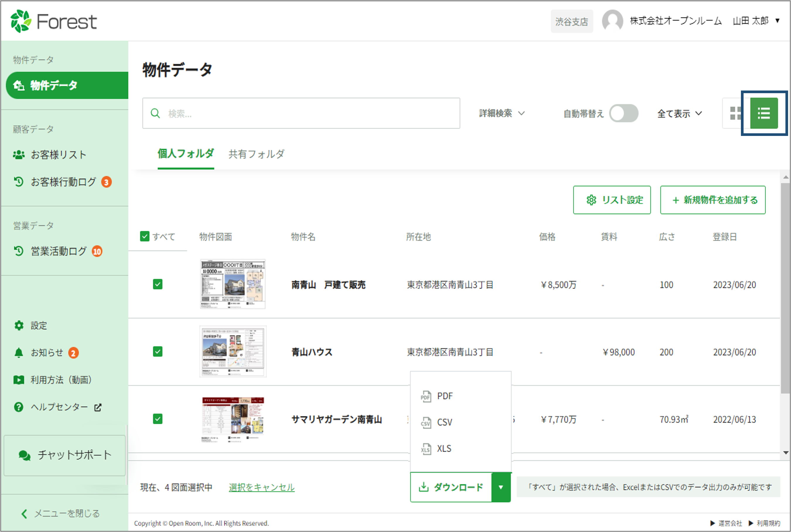
Task: Choose the PDF file icon option
Action: 426,396
